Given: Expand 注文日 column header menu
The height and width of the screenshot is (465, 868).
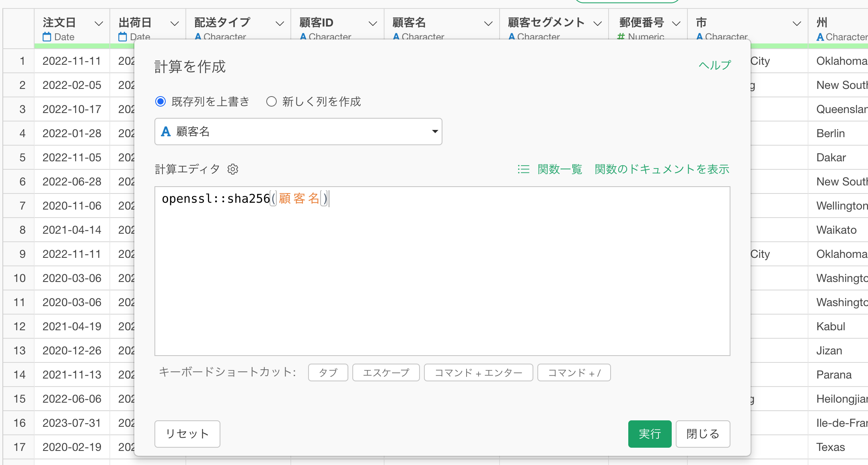Looking at the screenshot, I should [x=99, y=23].
